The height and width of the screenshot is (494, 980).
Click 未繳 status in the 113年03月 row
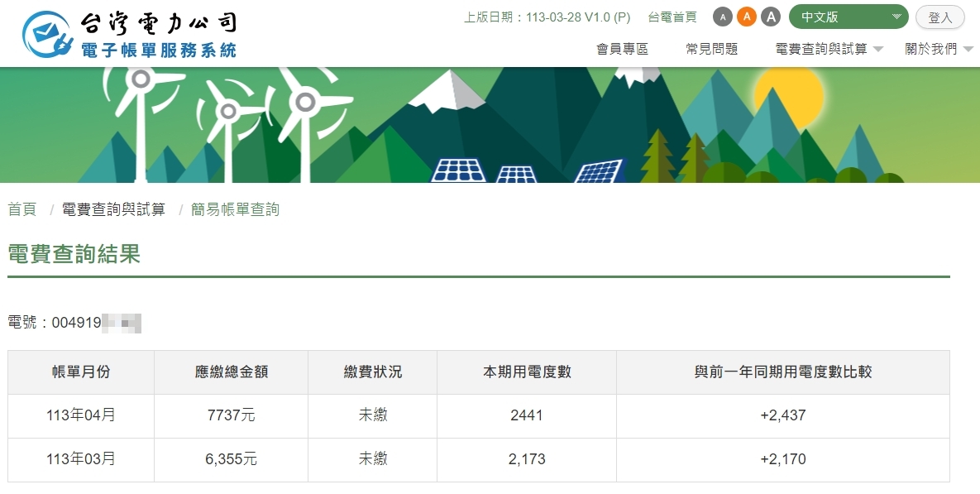pyautogui.click(x=372, y=459)
